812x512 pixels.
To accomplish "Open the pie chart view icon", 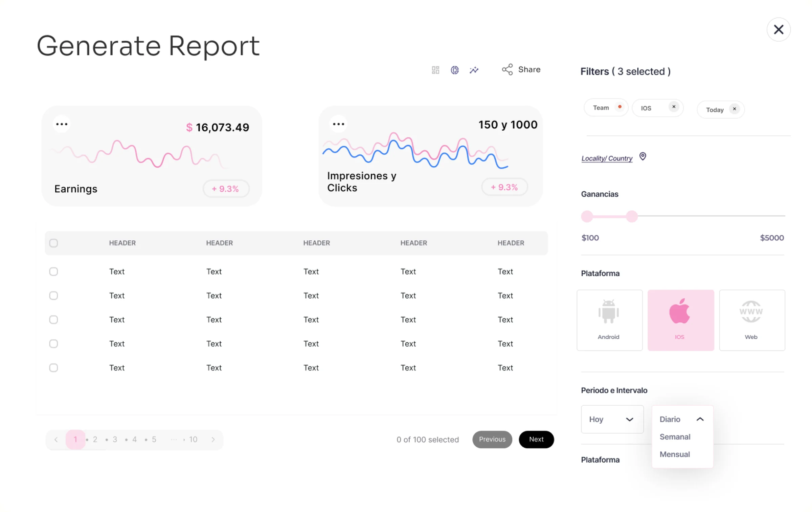I will click(x=455, y=70).
